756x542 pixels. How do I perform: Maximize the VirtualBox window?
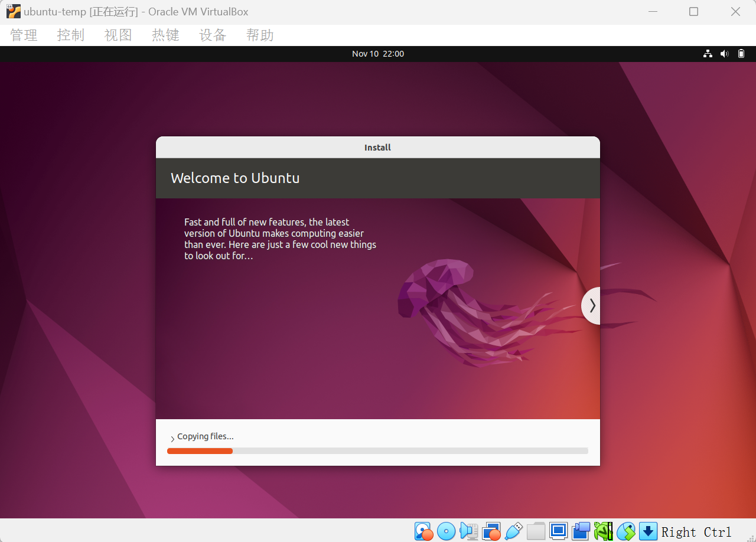coord(694,12)
